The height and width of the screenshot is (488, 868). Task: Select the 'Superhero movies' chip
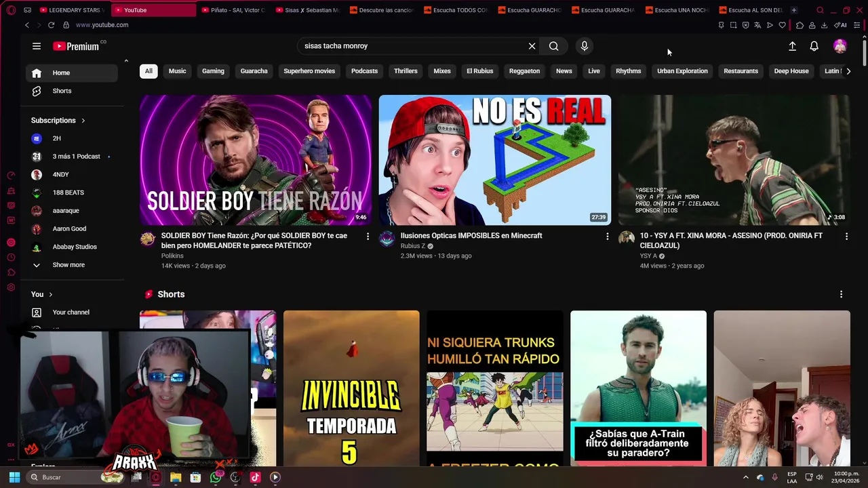[x=309, y=71]
